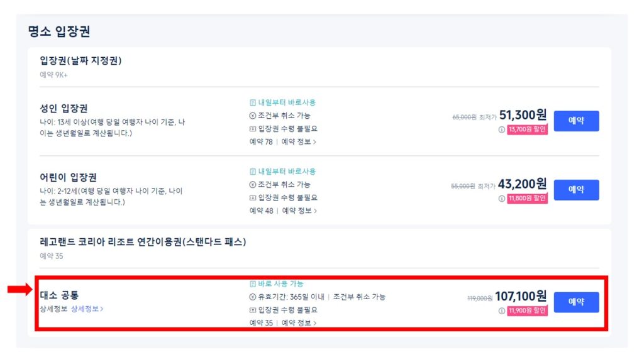This screenshot has height=362, width=644.
Task: Expand 예약 정보 for the 어린이 입장권
Action: pos(299,211)
